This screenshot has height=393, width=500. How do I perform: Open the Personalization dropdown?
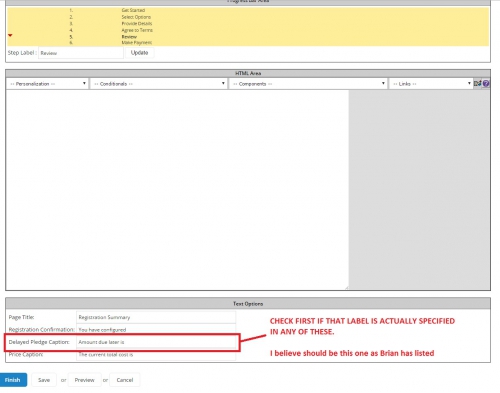47,84
